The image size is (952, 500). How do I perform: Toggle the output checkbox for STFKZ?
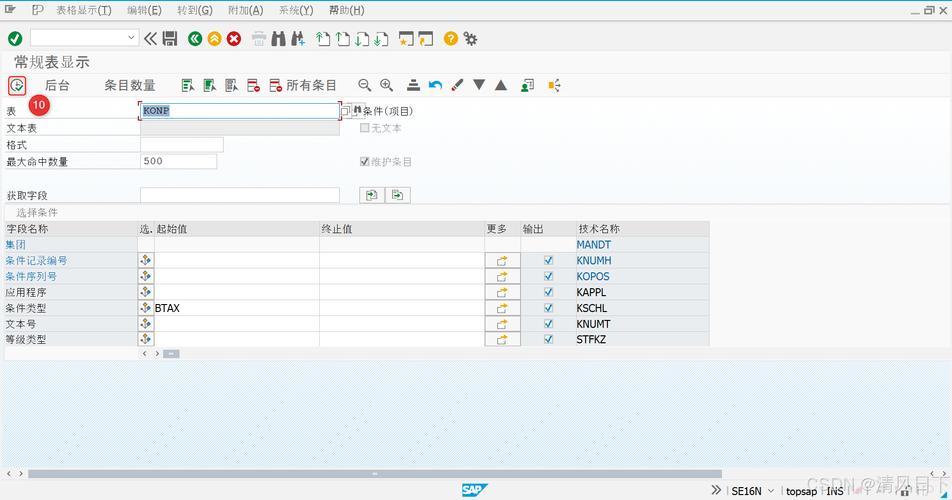click(x=548, y=340)
